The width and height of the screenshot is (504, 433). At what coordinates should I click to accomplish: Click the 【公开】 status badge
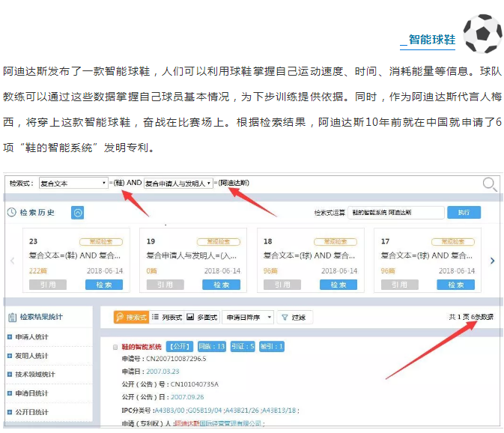point(180,347)
